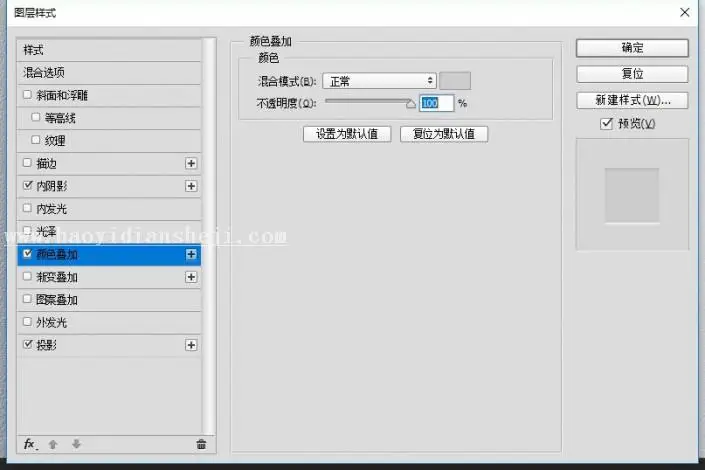Open the 混合模式 dropdown showing 正常
The height and width of the screenshot is (470, 705).
(379, 81)
